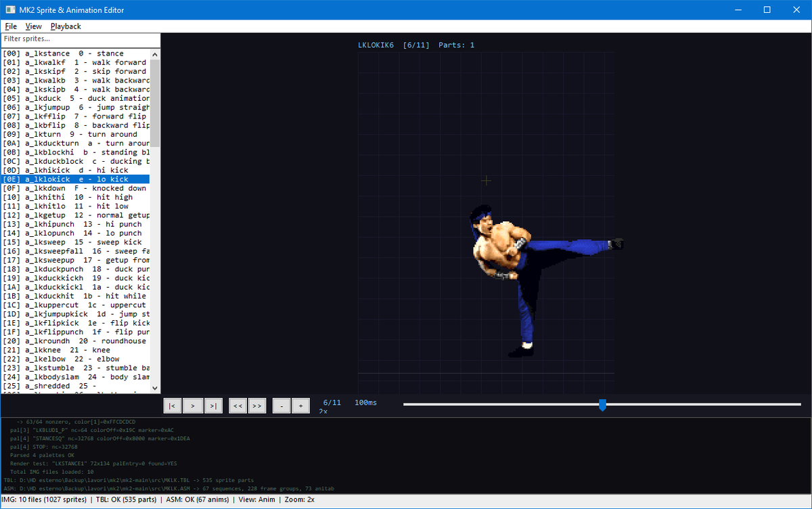Screen dimensions: 812x509
Task: Select a_lkknee knee entry
Action: 76,350
